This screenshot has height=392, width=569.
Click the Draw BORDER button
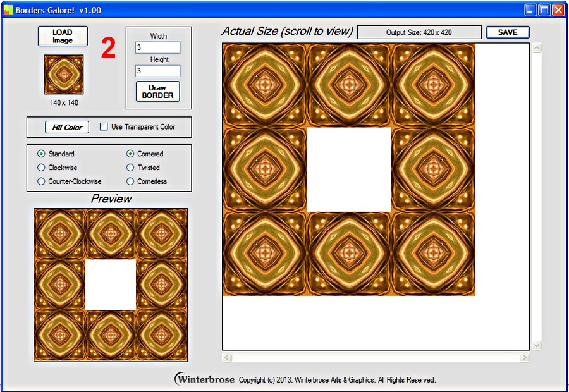[157, 92]
